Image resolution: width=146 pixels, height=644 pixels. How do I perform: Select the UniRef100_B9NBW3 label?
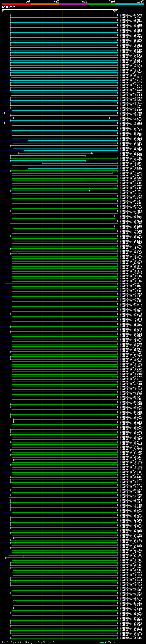point(131,40)
